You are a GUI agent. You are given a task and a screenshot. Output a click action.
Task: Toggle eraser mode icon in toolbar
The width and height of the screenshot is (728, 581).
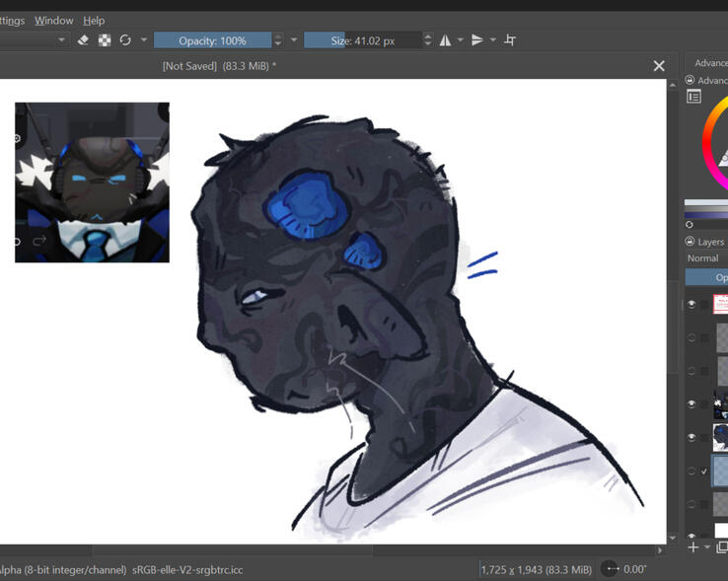point(83,40)
